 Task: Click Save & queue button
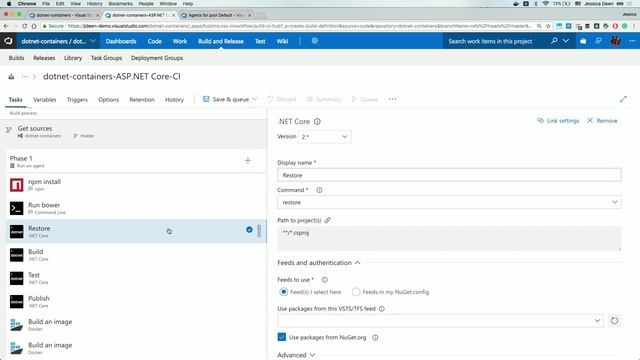pos(226,99)
